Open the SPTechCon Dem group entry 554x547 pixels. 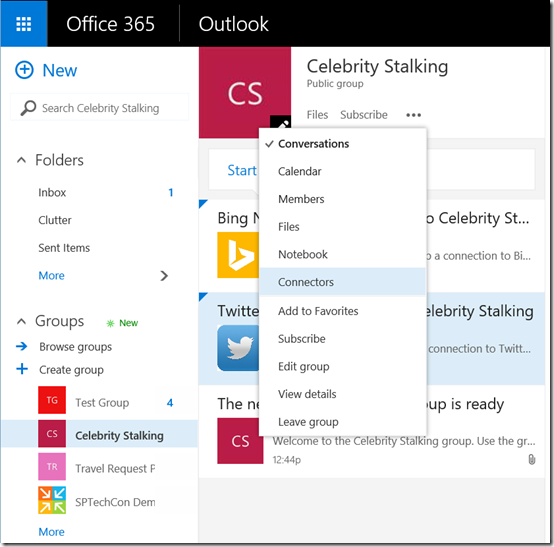tap(115, 502)
